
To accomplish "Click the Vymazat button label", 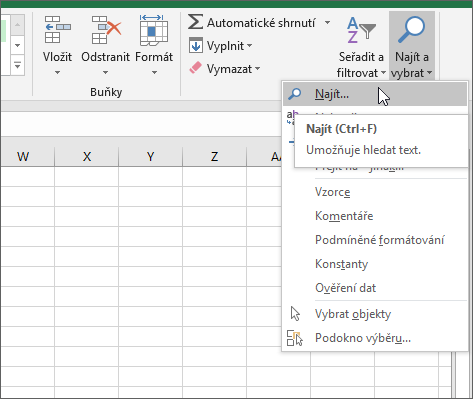I will click(229, 69).
